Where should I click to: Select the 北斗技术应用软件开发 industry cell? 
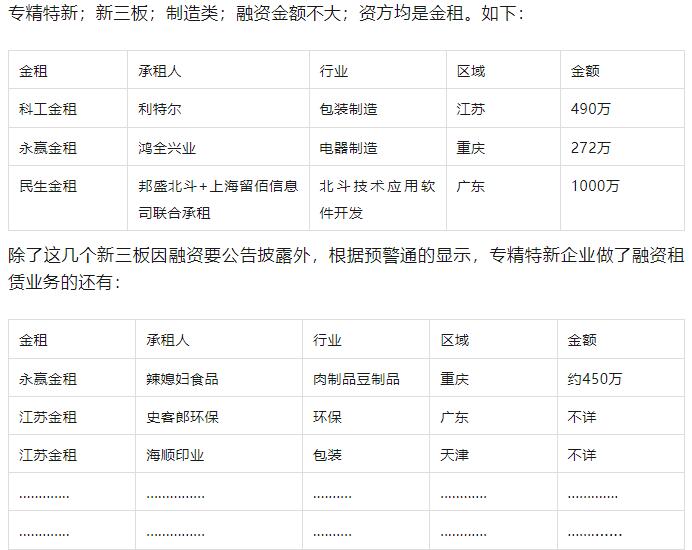coord(376,199)
